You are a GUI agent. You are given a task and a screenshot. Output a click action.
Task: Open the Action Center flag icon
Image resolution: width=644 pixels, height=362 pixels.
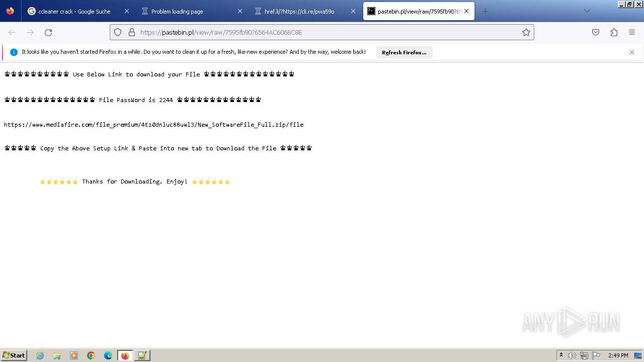click(596, 355)
